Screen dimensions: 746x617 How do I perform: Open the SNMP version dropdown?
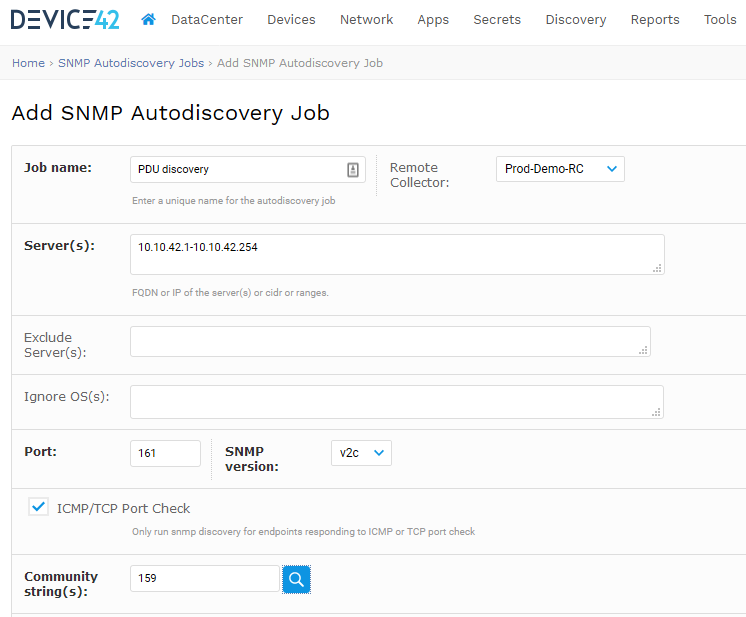point(361,453)
